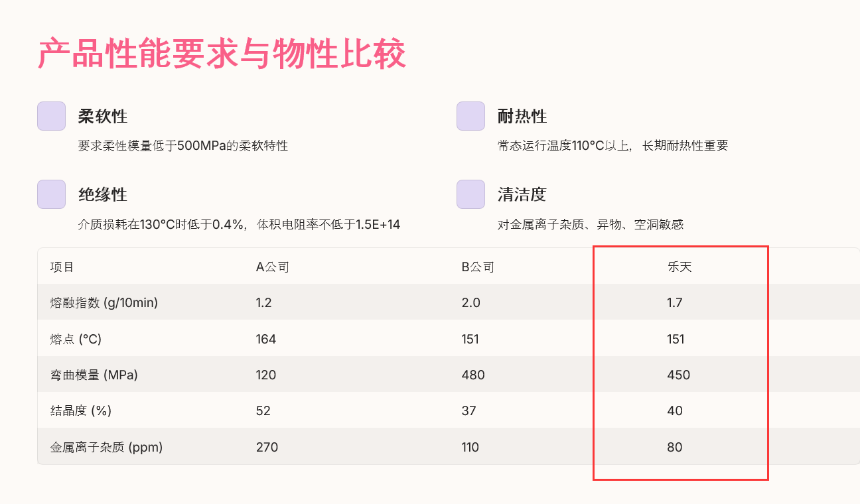Select the 熔点 (°C) row label
860x504 pixels.
[76, 340]
